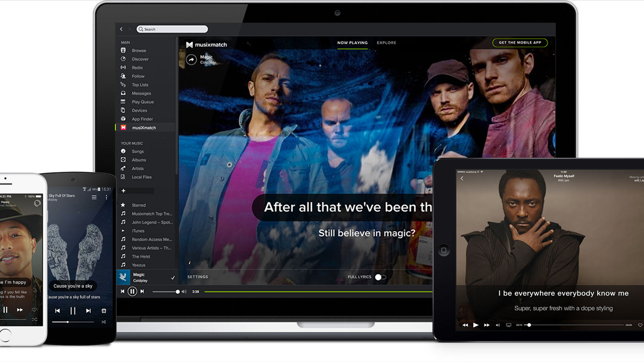644x362 pixels.
Task: Pause playback on the laptop player
Action: (132, 291)
